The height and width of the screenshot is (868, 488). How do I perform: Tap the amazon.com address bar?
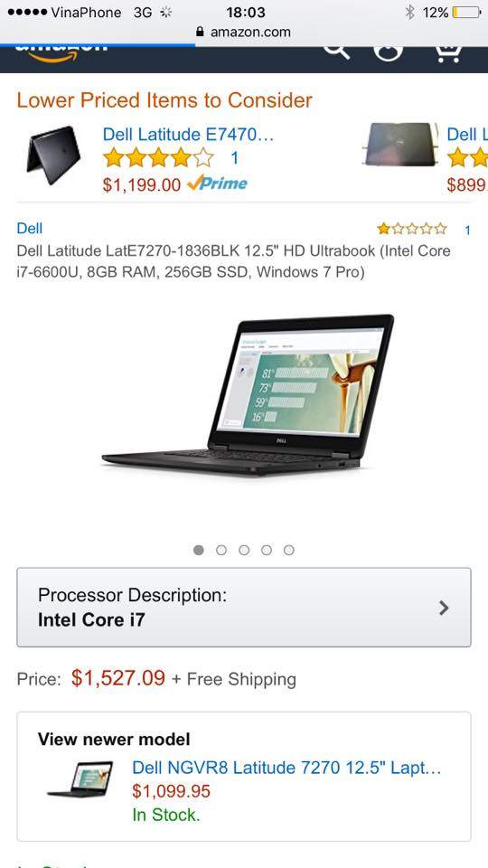click(243, 33)
